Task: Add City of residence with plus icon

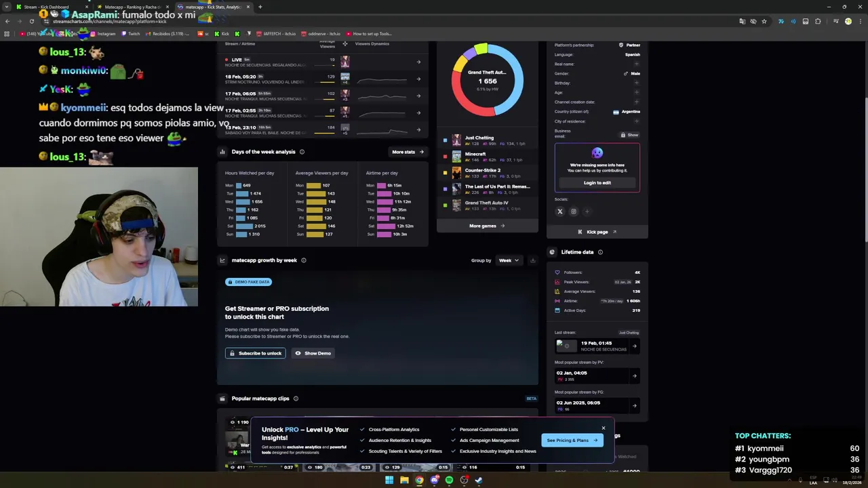Action: point(636,121)
